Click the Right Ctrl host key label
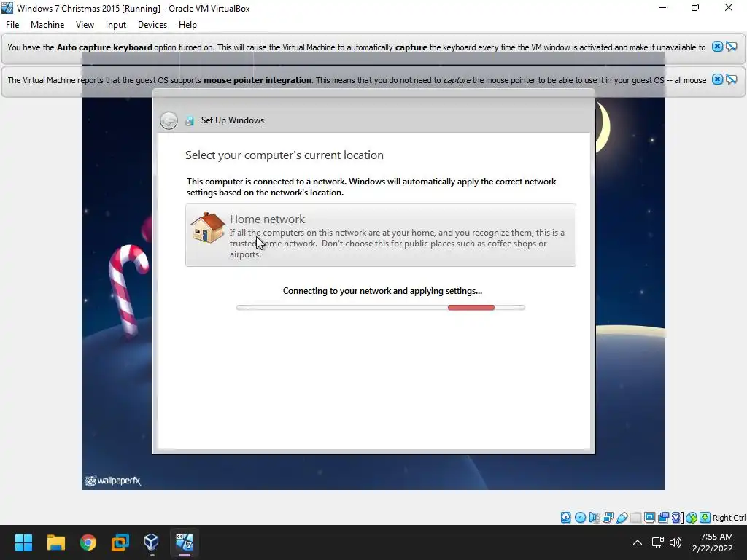The height and width of the screenshot is (560, 747). [729, 518]
